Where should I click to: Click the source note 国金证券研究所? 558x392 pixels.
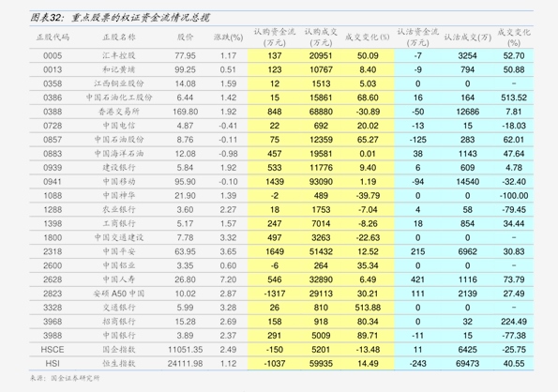[x=75, y=379]
